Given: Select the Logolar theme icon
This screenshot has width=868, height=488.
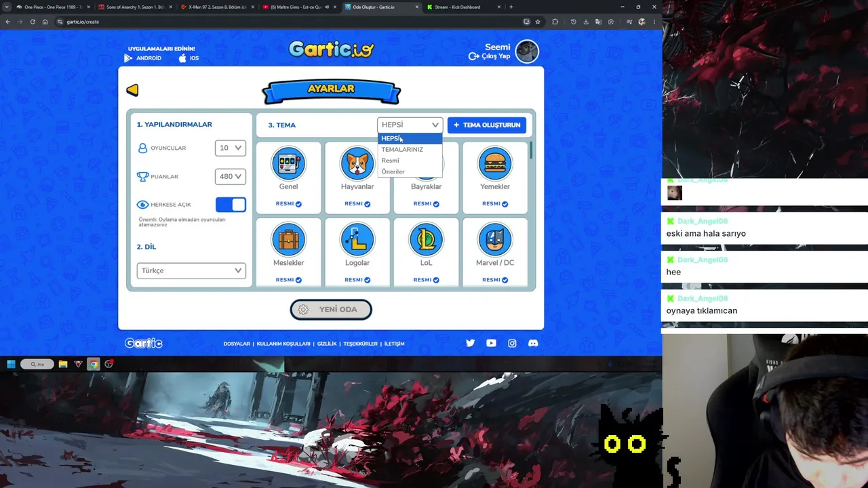Looking at the screenshot, I should point(357,239).
